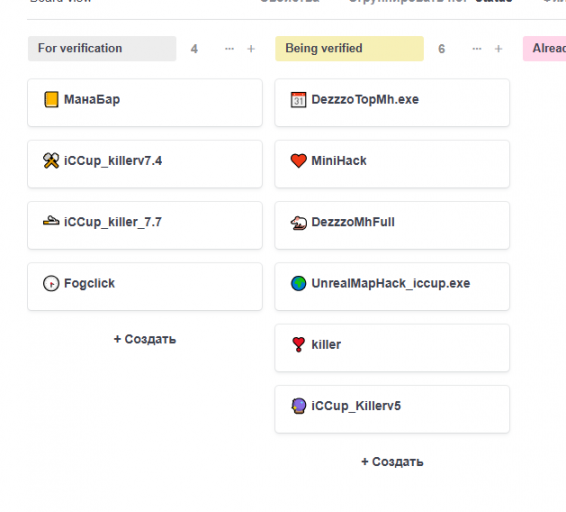Add card via plus in For verification header
566x512 pixels.
pos(251,49)
